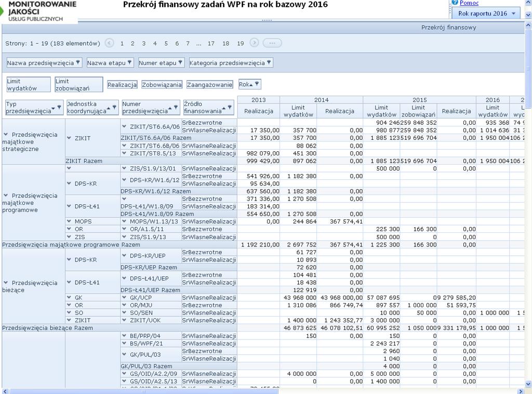Click 2015 year column header
The width and height of the screenshot is (532, 394).
(x=419, y=100)
